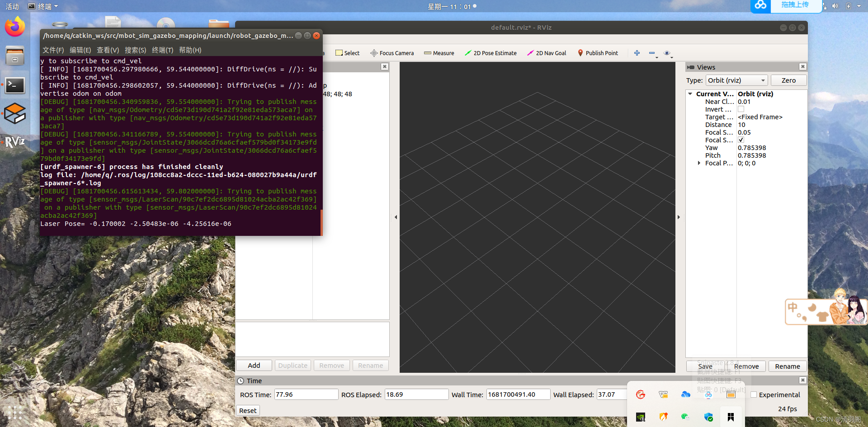Toggle the Focal Shape Fixed Size checkbox
Viewport: 868px width, 427px height.
pyautogui.click(x=741, y=140)
